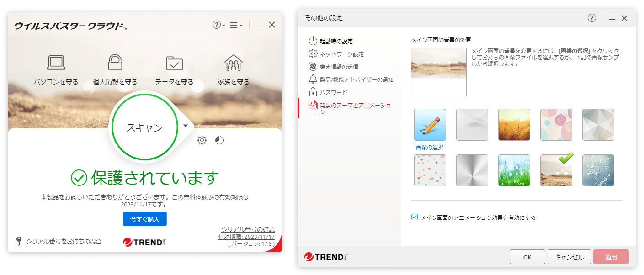Choose the golden wheat field background sample
Viewport: 644px width, 275px height.
click(514, 125)
